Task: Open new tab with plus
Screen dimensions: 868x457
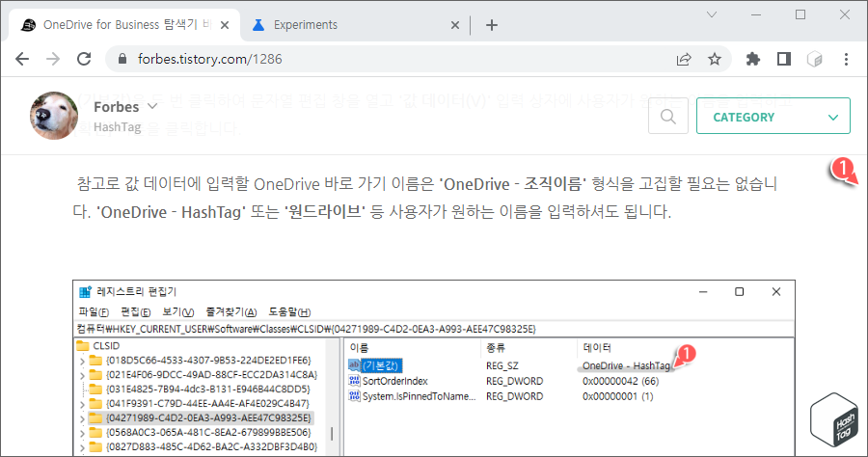Action: 492,25
